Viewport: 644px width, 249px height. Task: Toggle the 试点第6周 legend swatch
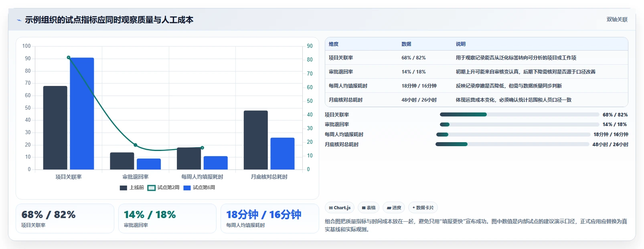coord(187,188)
